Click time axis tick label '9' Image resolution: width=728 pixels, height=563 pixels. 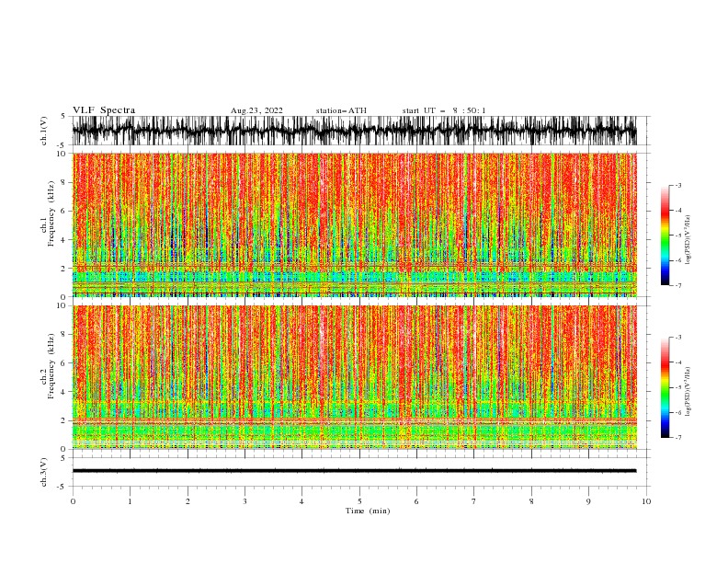pyautogui.click(x=588, y=501)
